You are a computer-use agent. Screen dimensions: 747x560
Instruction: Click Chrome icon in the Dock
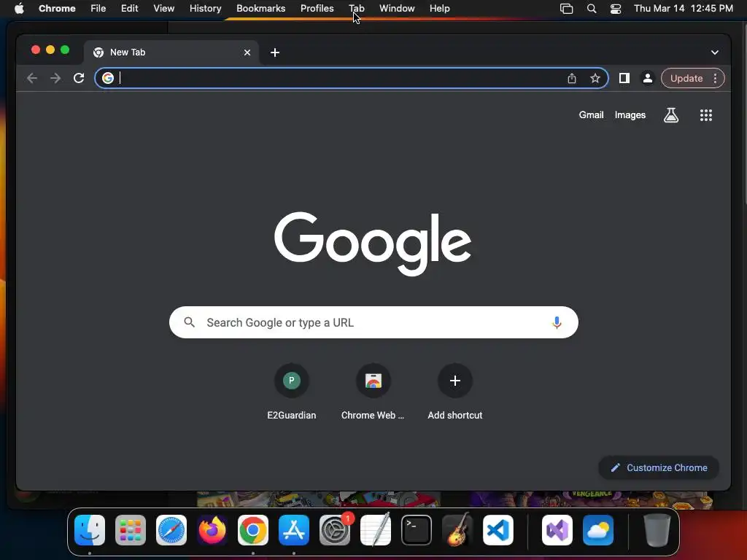click(253, 530)
